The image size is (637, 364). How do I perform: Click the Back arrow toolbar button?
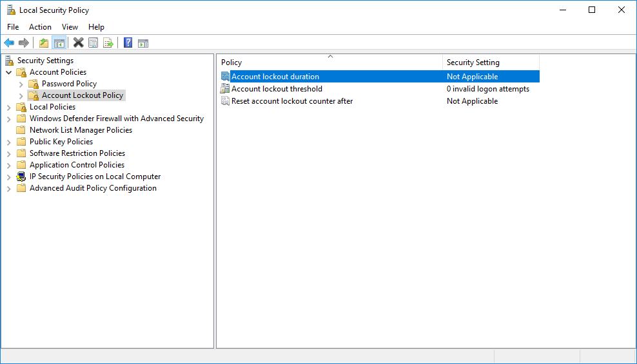click(x=9, y=43)
